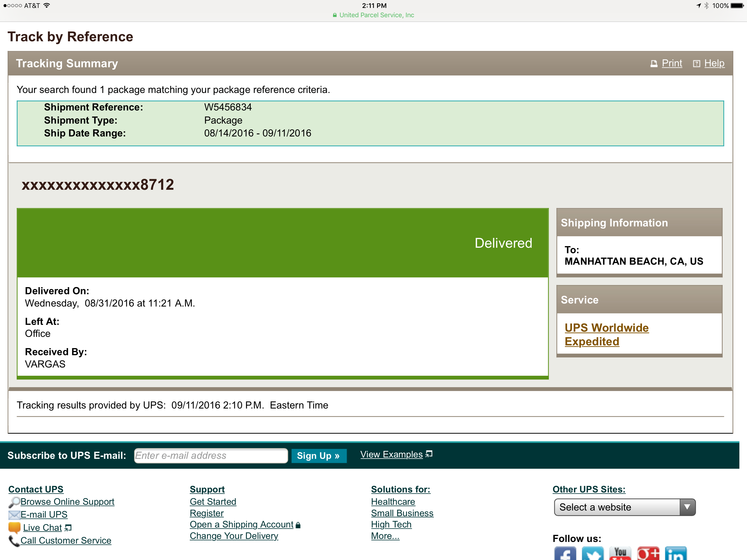Viewport: 747px width, 560px height.
Task: Click the location services arrow icon
Action: point(698,5)
